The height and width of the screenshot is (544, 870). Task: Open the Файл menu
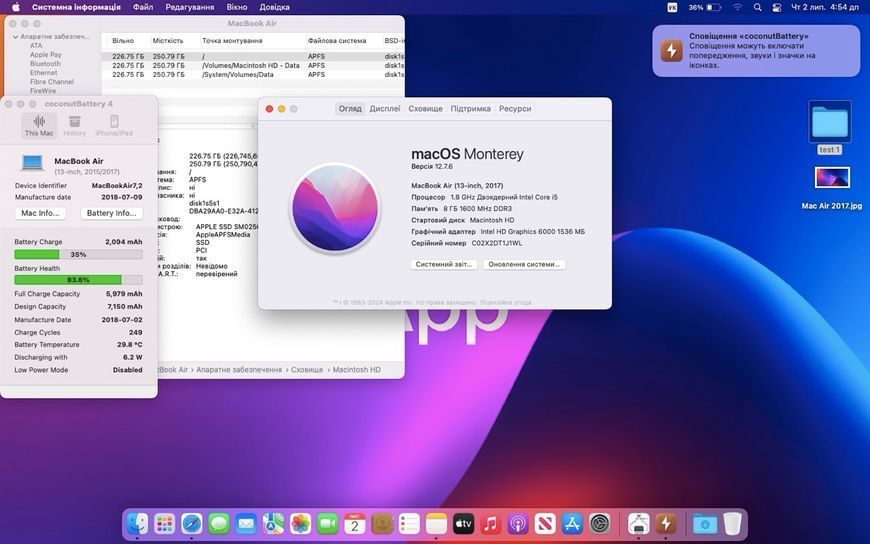pyautogui.click(x=143, y=7)
